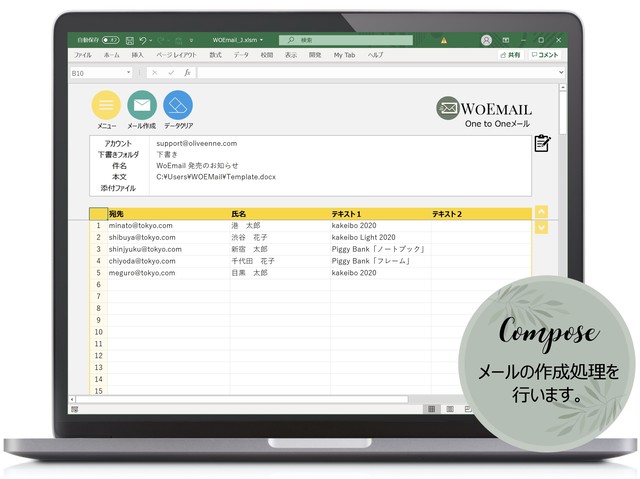This screenshot has width=640, height=479.
Task: Click the formula bar input field
Action: 376,73
